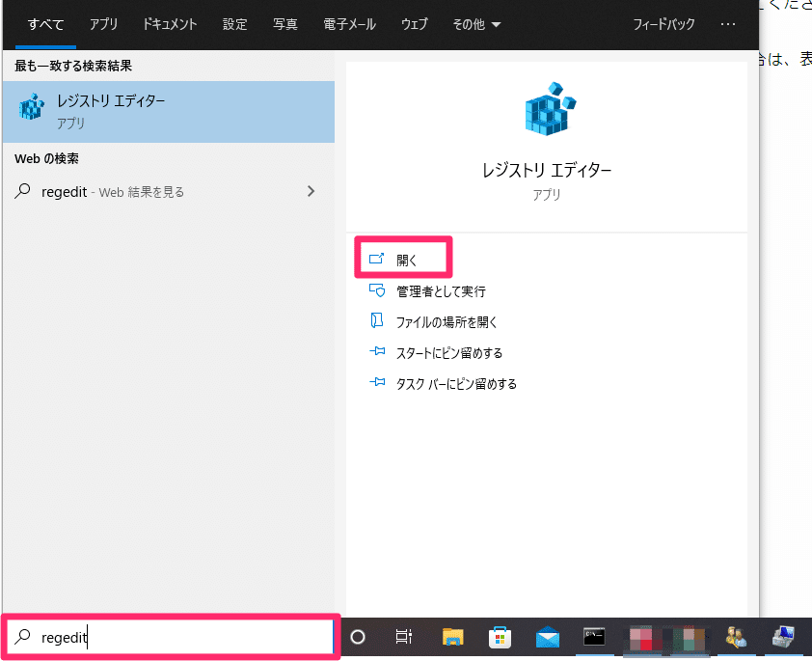The height and width of the screenshot is (661, 812).
Task: Open Cortana circle on the taskbar
Action: pos(358,637)
